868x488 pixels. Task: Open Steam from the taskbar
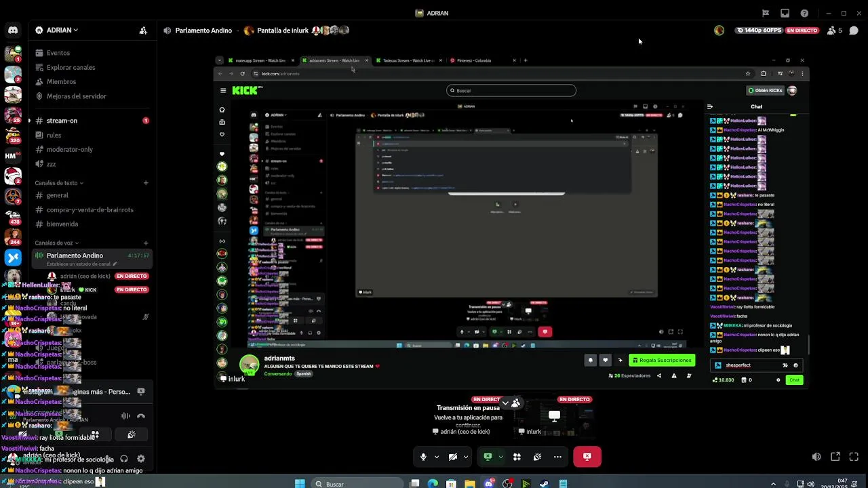(x=544, y=484)
